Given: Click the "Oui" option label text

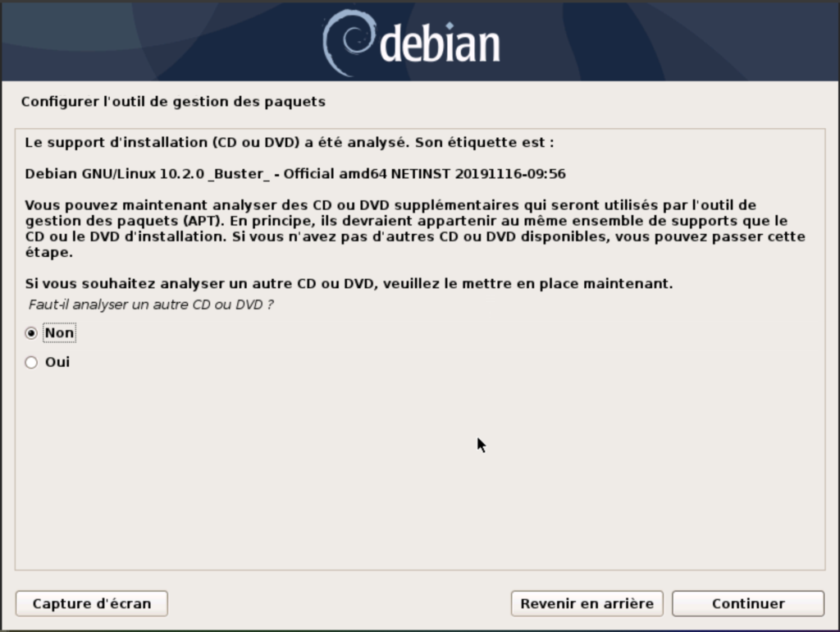Looking at the screenshot, I should pyautogui.click(x=57, y=362).
